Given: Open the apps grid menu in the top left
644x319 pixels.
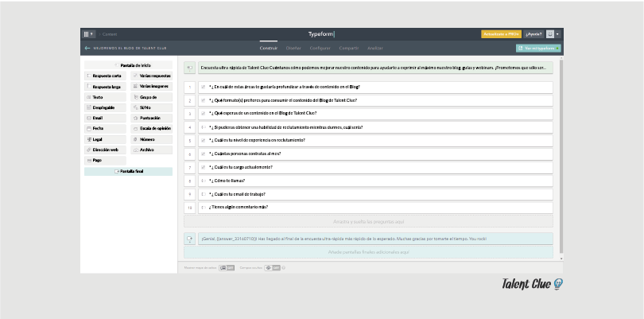Looking at the screenshot, I should 87,34.
